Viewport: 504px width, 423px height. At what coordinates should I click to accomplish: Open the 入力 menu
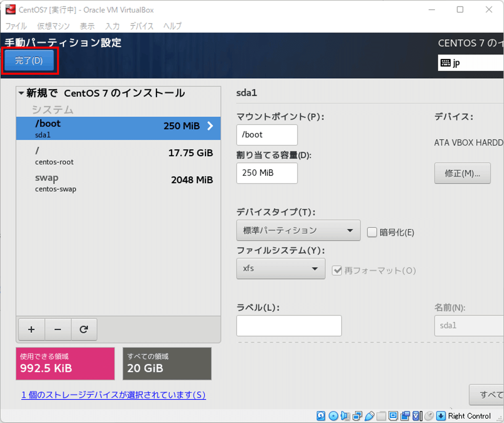pos(113,26)
